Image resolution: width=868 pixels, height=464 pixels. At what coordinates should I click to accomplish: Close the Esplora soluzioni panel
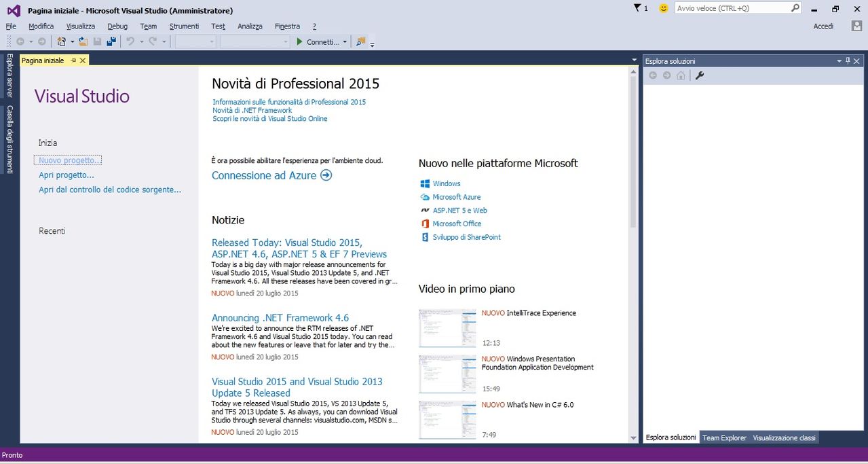click(x=857, y=60)
